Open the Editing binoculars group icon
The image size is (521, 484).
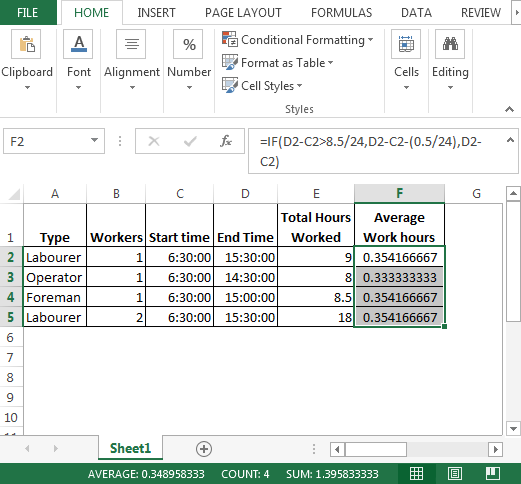[x=450, y=44]
